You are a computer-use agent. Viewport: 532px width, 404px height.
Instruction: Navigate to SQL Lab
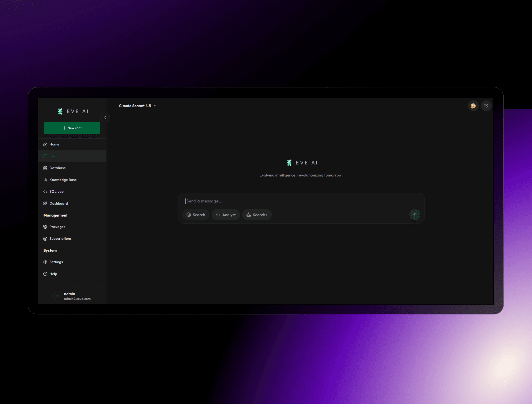coord(56,191)
